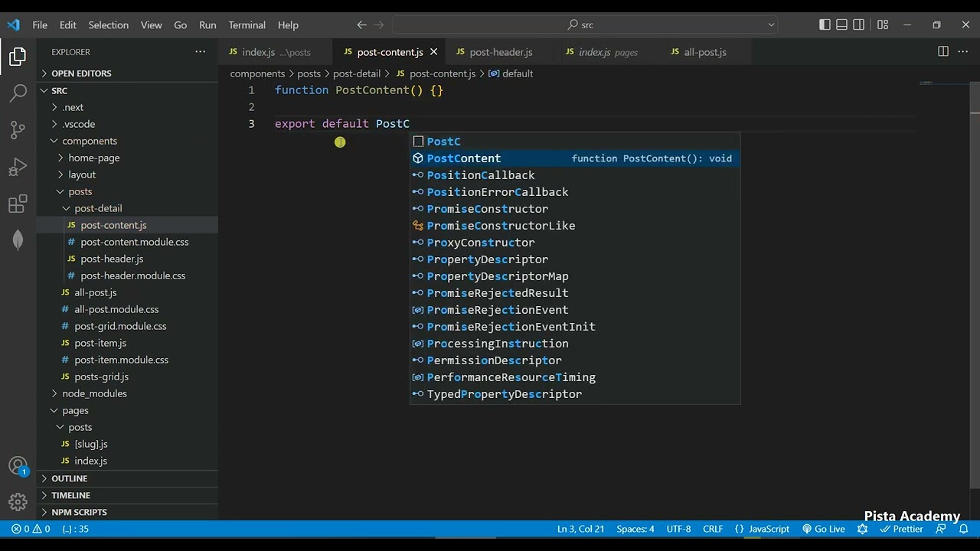Expand the OPEN EDITORS section
980x551 pixels.
click(127, 73)
